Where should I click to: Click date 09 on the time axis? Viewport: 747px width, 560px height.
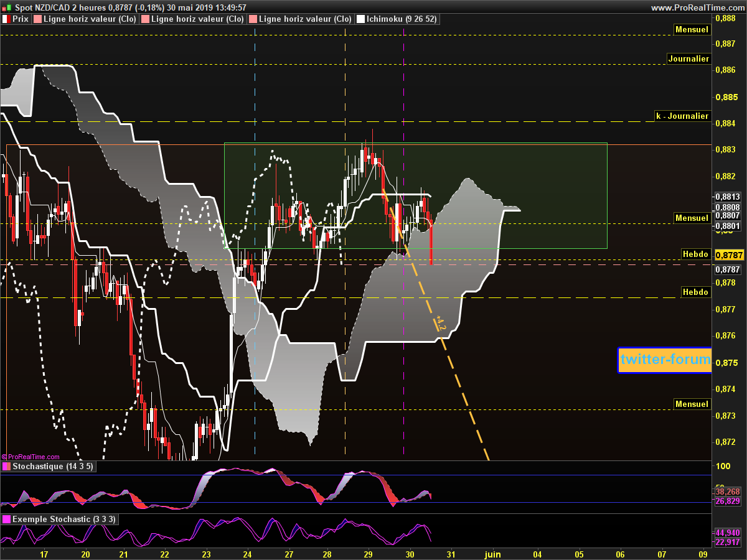point(703,553)
